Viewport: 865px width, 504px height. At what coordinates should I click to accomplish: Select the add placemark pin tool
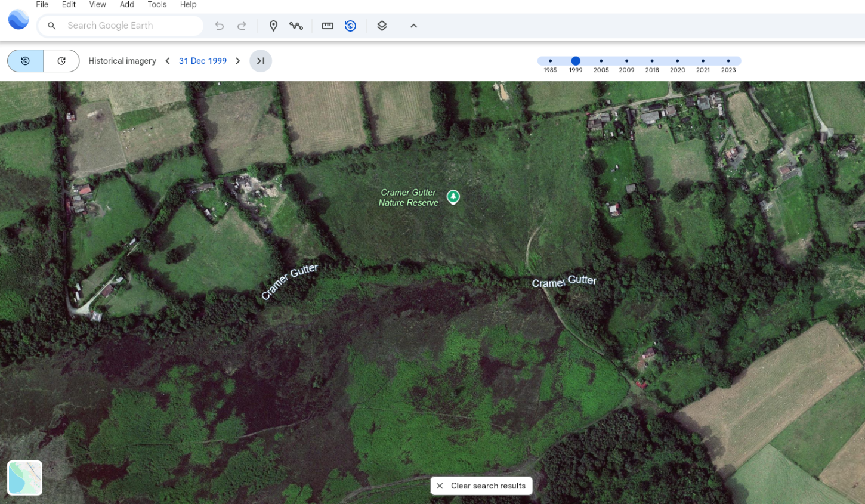tap(273, 26)
